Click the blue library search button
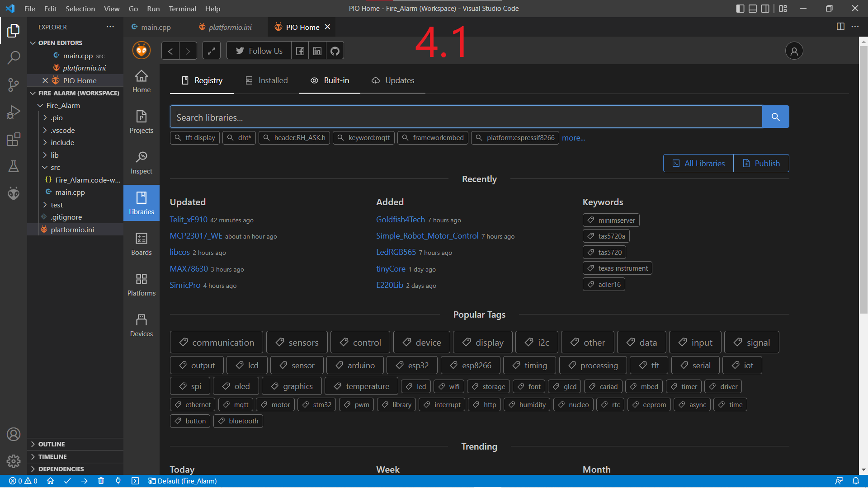This screenshot has width=868, height=488. (x=775, y=117)
